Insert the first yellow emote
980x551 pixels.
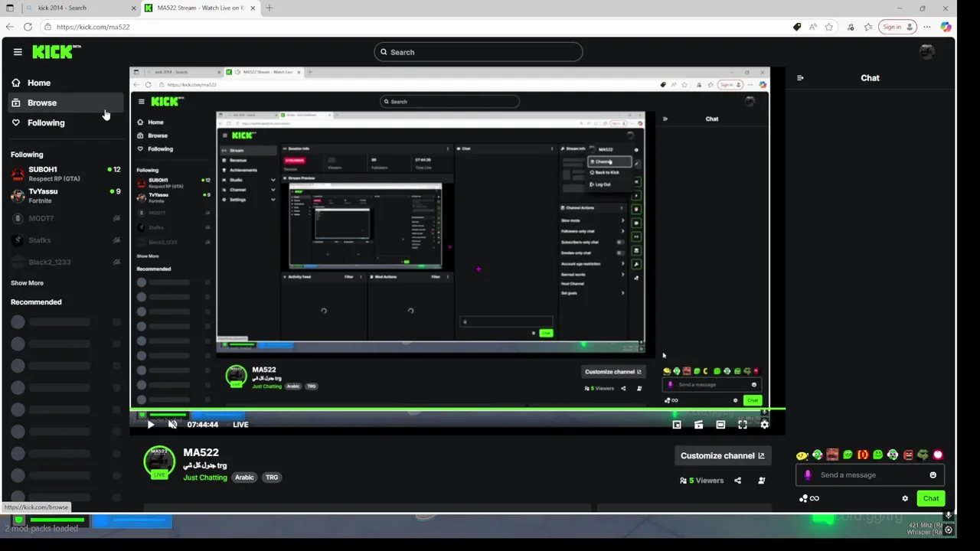(x=802, y=455)
